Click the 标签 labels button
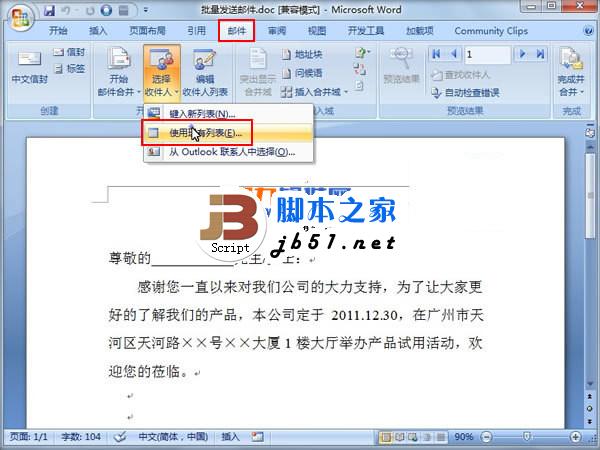 click(x=69, y=69)
